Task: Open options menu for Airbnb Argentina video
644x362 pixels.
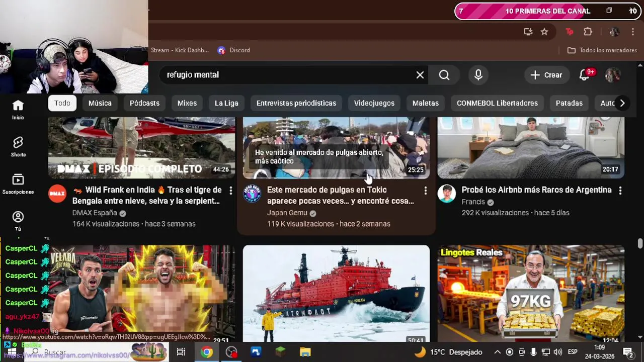Action: click(620, 191)
